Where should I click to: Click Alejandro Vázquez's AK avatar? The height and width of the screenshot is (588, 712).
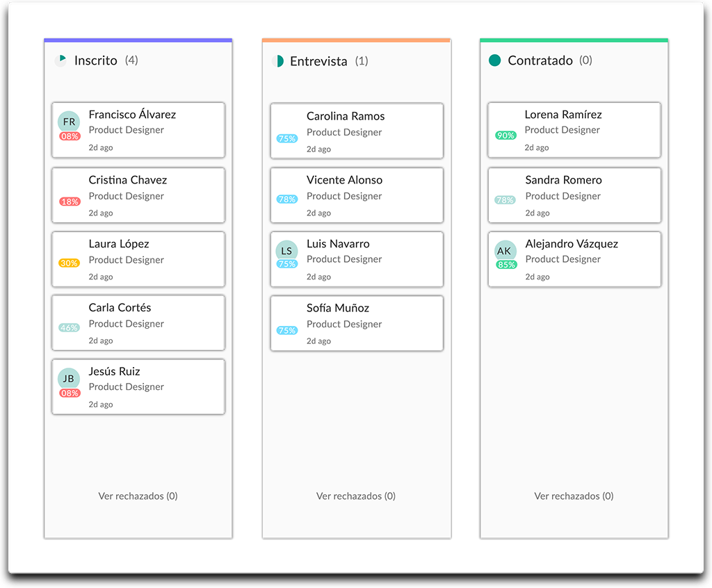(505, 251)
